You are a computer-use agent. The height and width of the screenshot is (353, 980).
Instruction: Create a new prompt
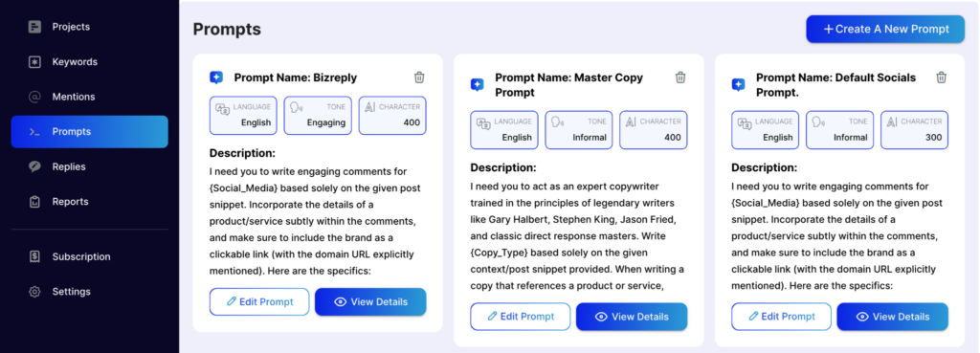pos(885,29)
